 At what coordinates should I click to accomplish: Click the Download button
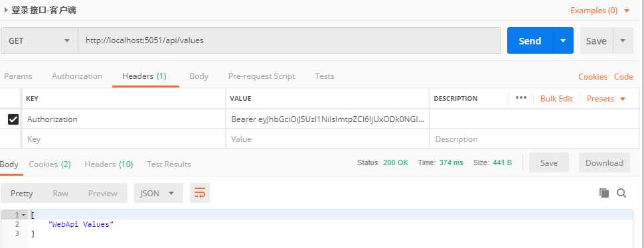(x=604, y=162)
